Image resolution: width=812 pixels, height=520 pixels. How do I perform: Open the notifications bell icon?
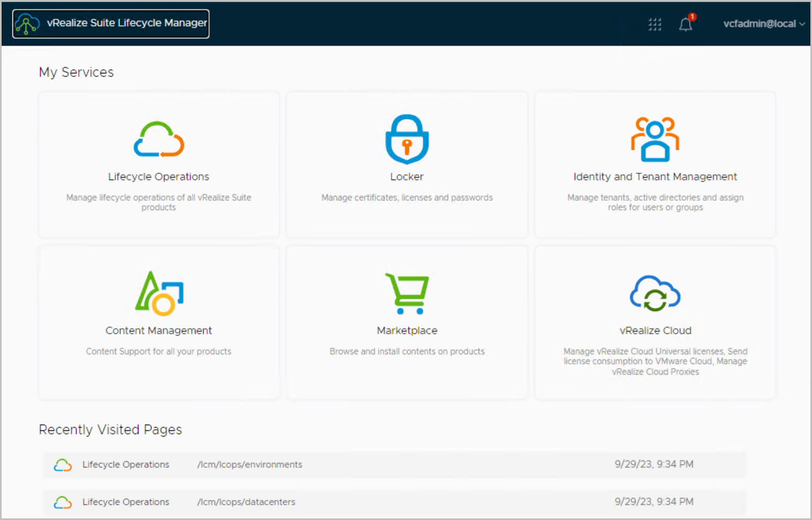pos(685,24)
